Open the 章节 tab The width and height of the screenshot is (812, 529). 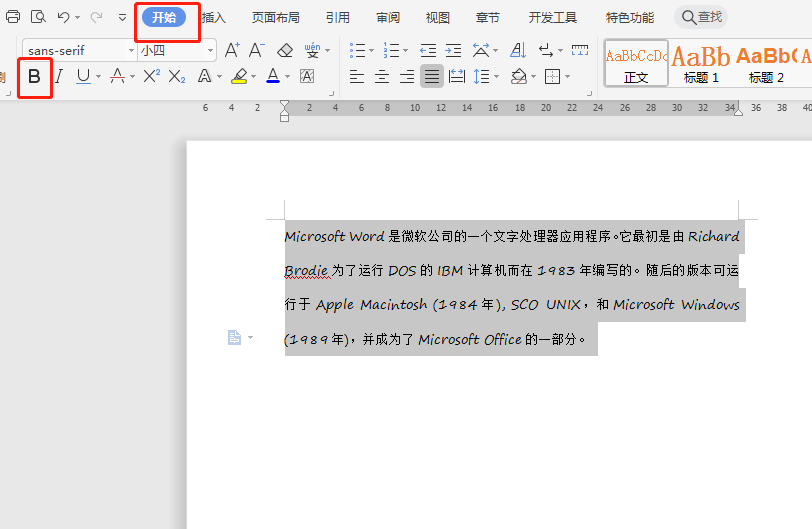click(488, 18)
